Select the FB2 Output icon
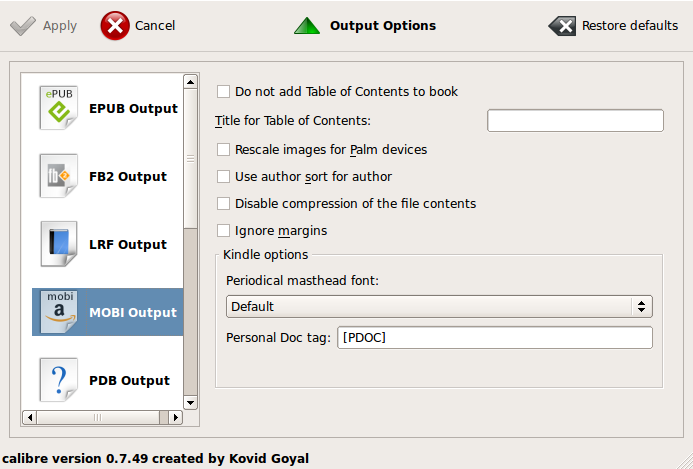Screen dimensions: 693x469 (58, 176)
